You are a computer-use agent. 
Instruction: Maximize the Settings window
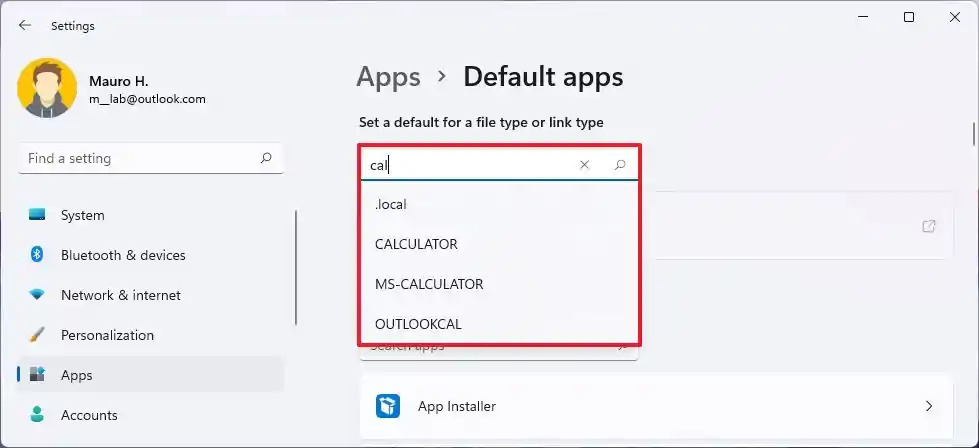(x=909, y=17)
